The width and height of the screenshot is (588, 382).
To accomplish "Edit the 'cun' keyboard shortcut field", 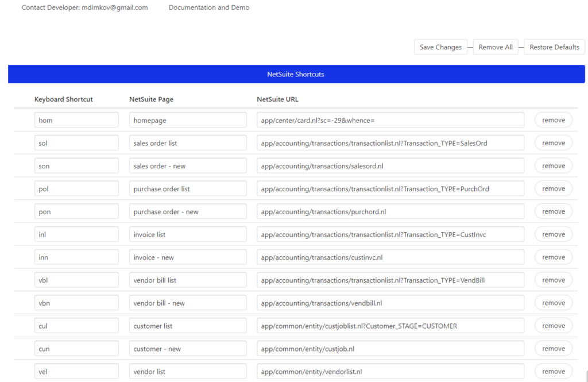I will [76, 349].
